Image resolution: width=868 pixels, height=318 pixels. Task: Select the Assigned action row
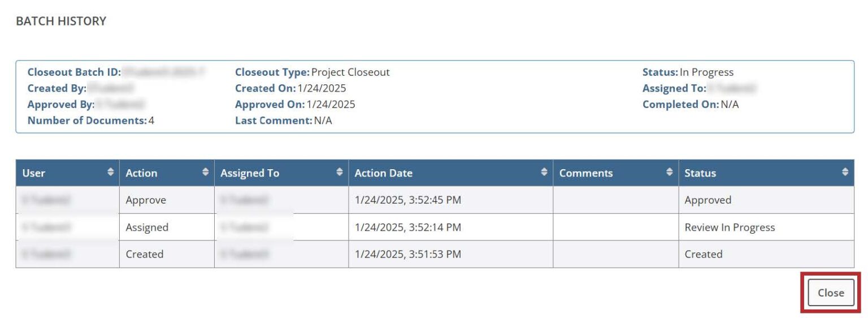(x=147, y=227)
